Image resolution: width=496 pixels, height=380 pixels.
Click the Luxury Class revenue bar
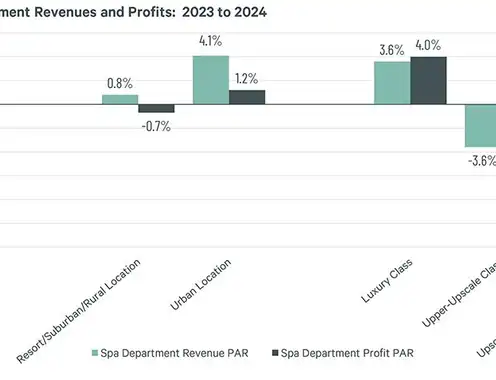[x=392, y=83]
